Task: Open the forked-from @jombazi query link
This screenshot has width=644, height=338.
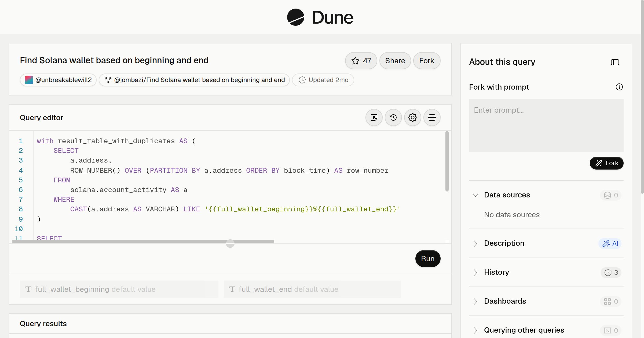Action: coord(194,80)
